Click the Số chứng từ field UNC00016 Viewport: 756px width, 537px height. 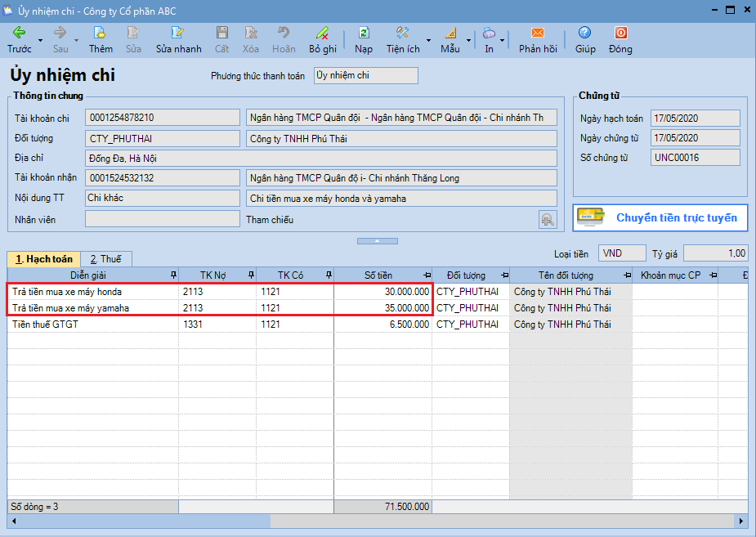(x=695, y=158)
